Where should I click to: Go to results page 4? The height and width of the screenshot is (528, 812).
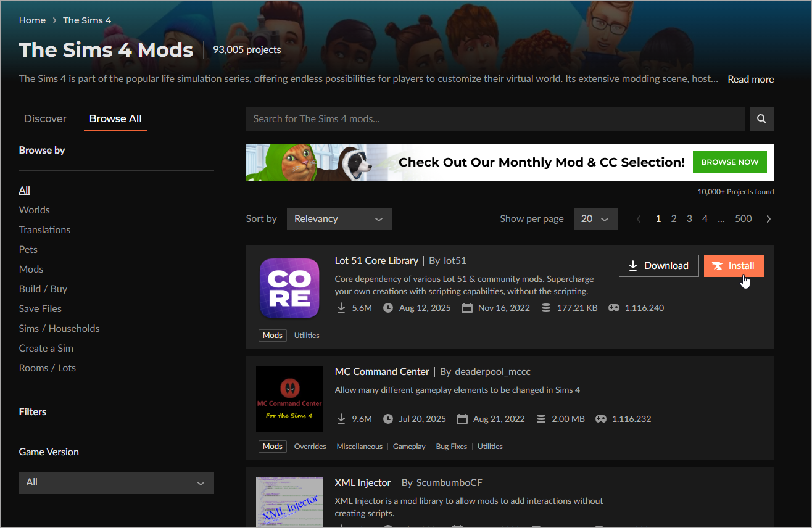705,219
